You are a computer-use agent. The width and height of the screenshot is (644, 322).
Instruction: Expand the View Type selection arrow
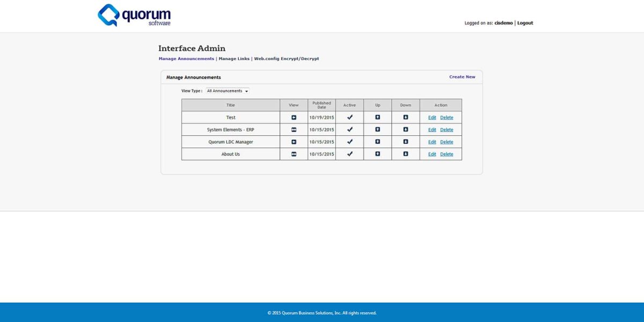[246, 91]
